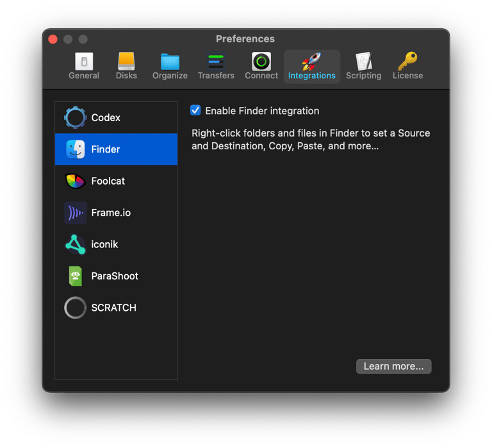This screenshot has width=492, height=448.
Task: Click the Finder integration description text
Action: pyautogui.click(x=311, y=140)
